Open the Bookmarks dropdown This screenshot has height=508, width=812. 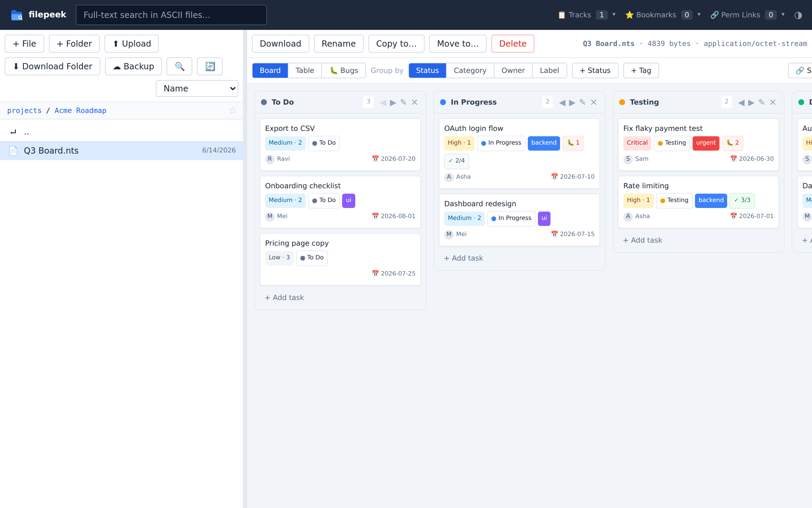[663, 15]
